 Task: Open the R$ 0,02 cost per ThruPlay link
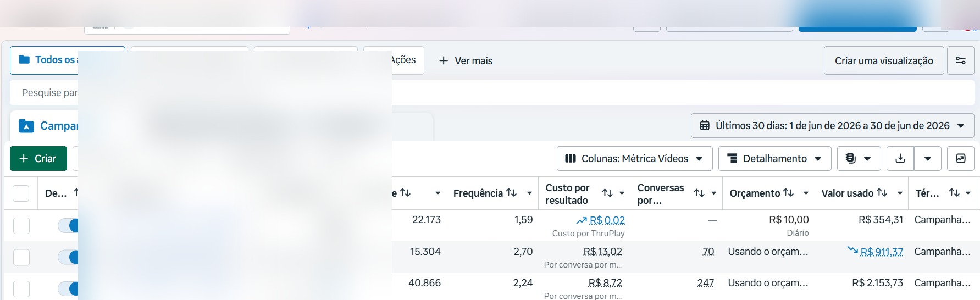pyautogui.click(x=607, y=220)
